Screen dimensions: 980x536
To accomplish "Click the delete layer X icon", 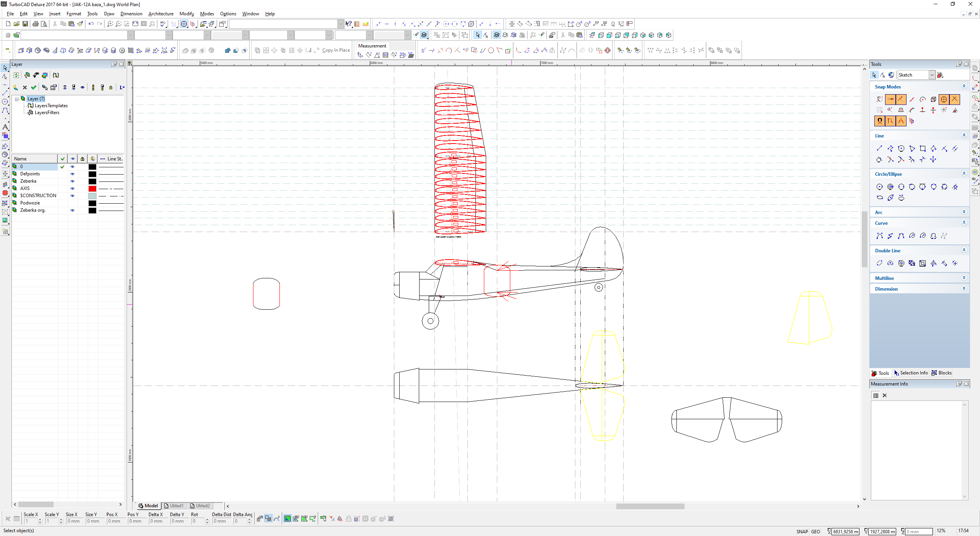I will pyautogui.click(x=25, y=87).
